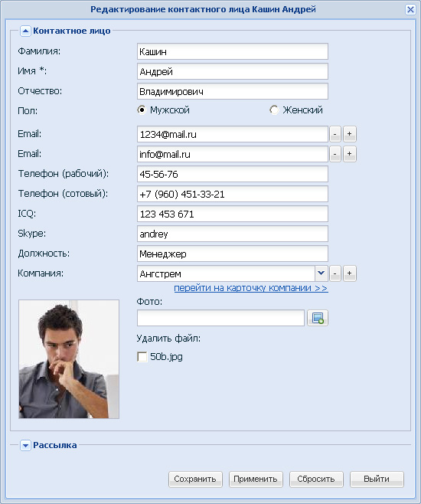Click minus button beside Компания field
This screenshot has width=421, height=504.
coord(335,273)
